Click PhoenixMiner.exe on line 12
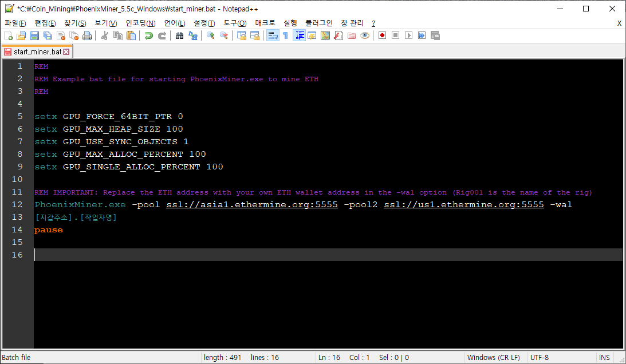The height and width of the screenshot is (364, 626). coord(80,205)
